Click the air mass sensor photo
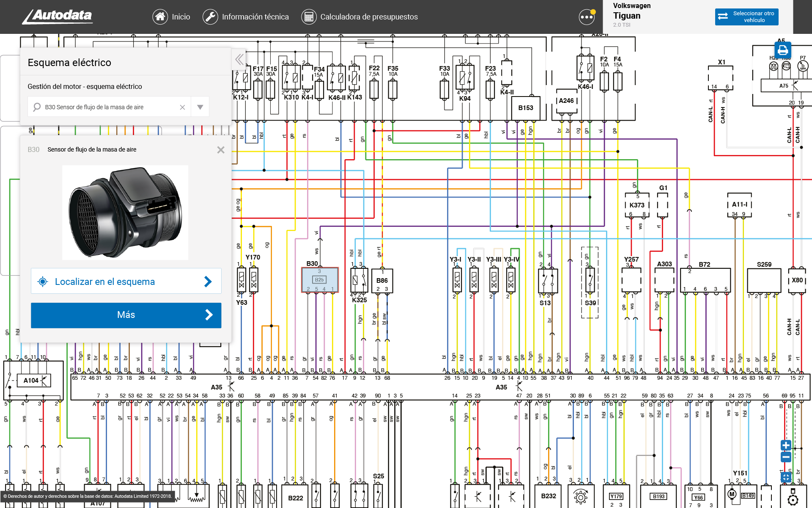The image size is (812, 508). coord(125,213)
